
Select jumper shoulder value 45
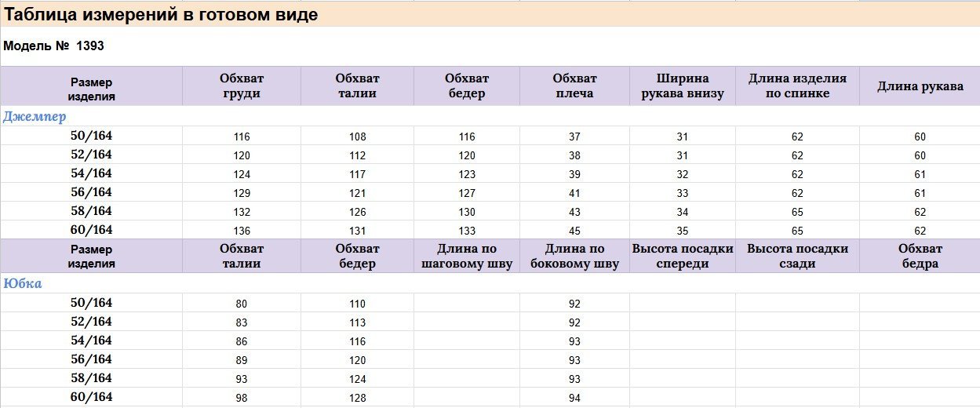[574, 231]
